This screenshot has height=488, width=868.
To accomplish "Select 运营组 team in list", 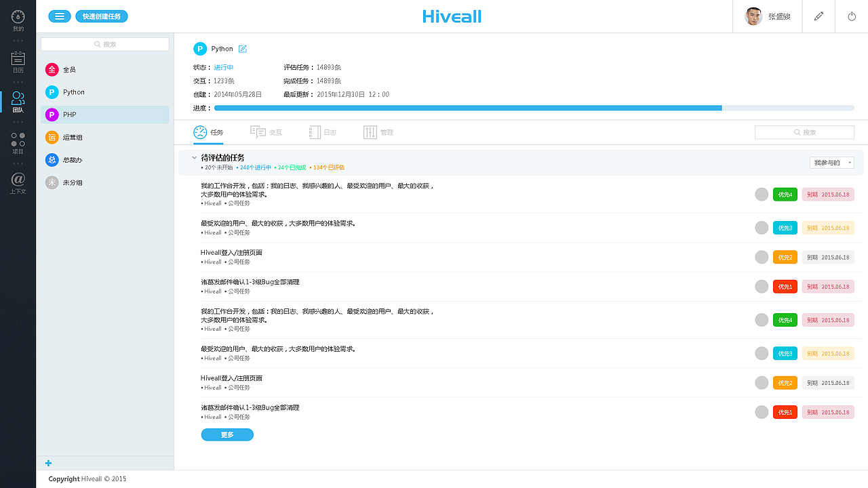I will coord(104,138).
